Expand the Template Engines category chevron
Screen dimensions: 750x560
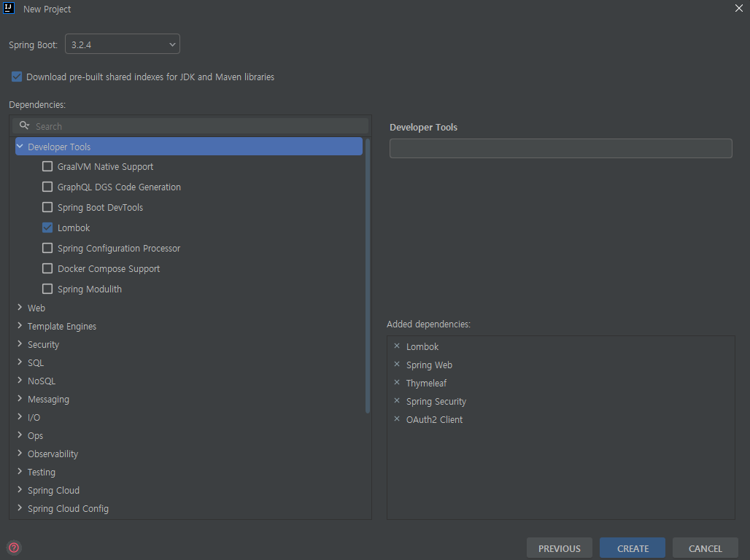[20, 325]
